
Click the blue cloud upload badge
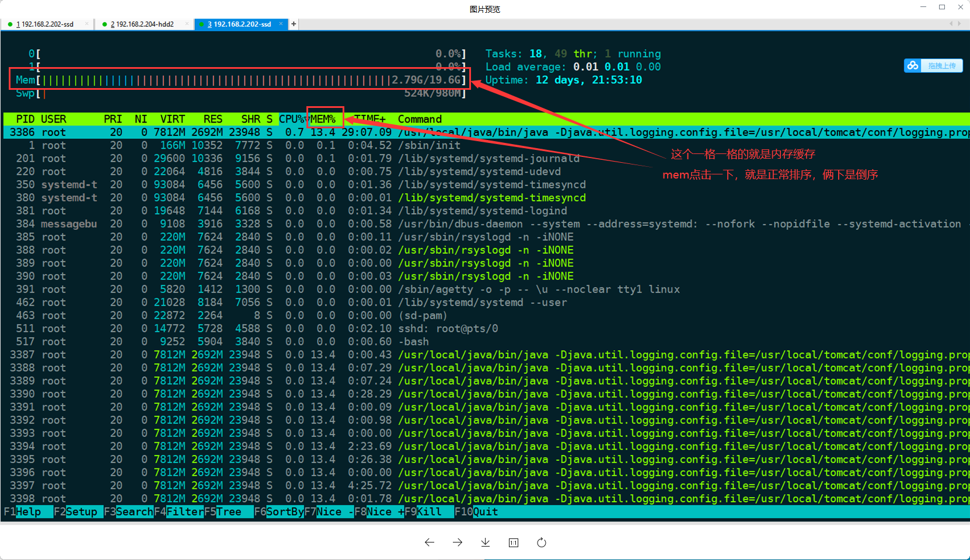(933, 66)
